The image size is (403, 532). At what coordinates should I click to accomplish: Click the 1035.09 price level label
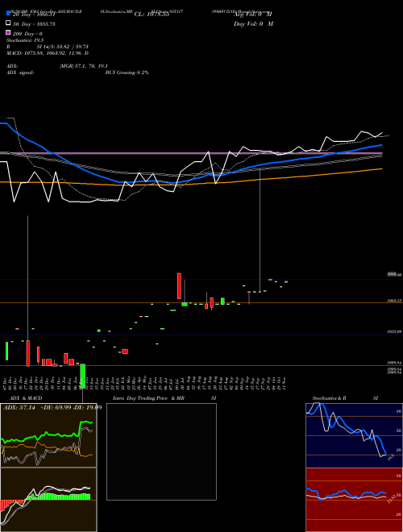click(x=394, y=331)
